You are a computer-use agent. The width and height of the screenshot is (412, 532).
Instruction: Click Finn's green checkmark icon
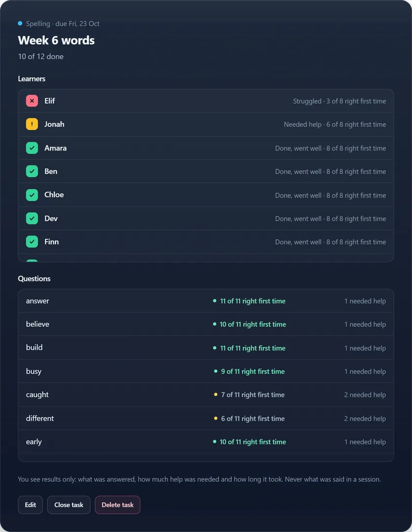coord(32,242)
